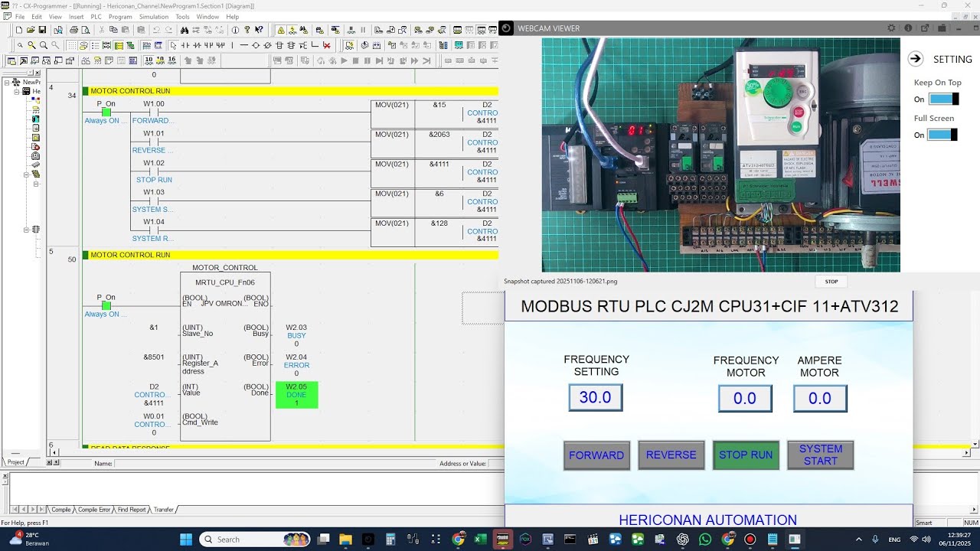Open Excel from the taskbar
The height and width of the screenshot is (551, 980).
click(x=480, y=540)
